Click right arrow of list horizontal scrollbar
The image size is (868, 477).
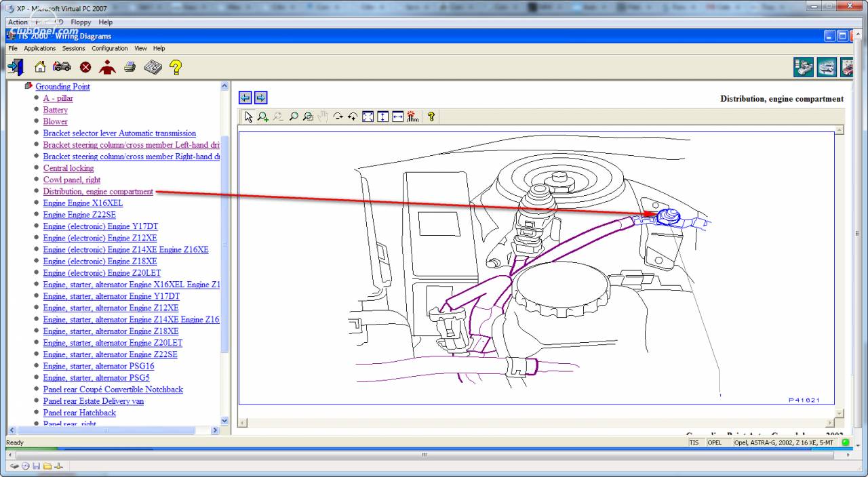tap(216, 430)
